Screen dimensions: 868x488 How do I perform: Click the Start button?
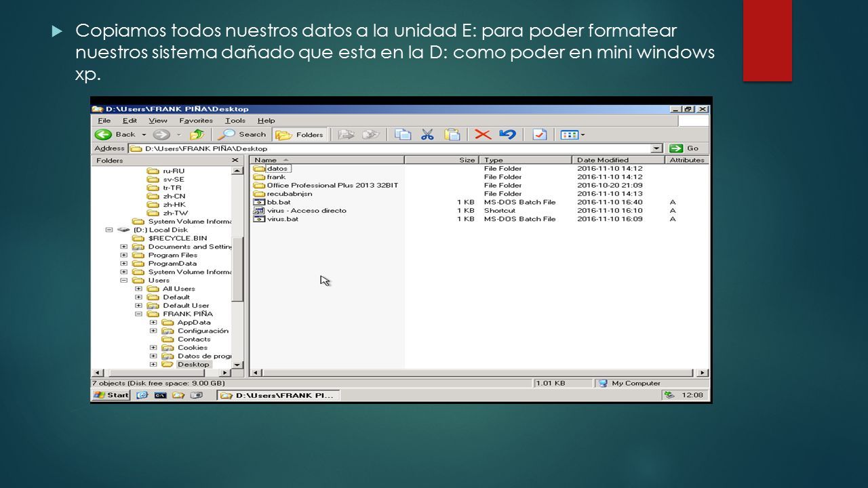[111, 394]
